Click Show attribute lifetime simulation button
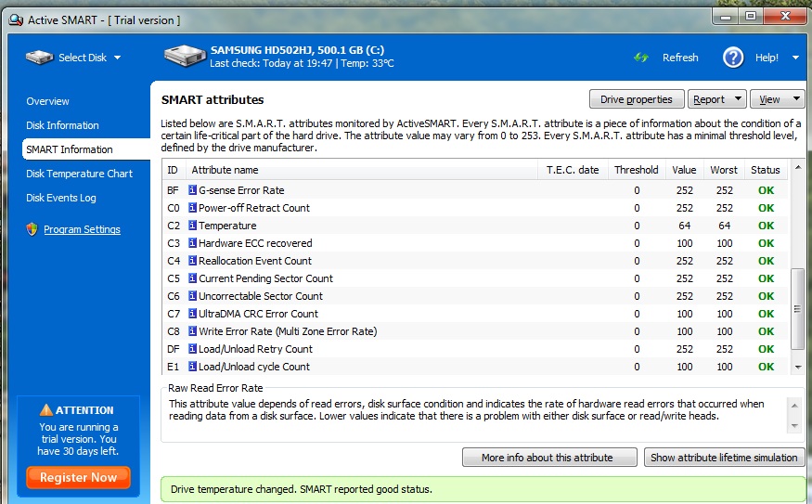This screenshot has width=812, height=504. tap(724, 458)
